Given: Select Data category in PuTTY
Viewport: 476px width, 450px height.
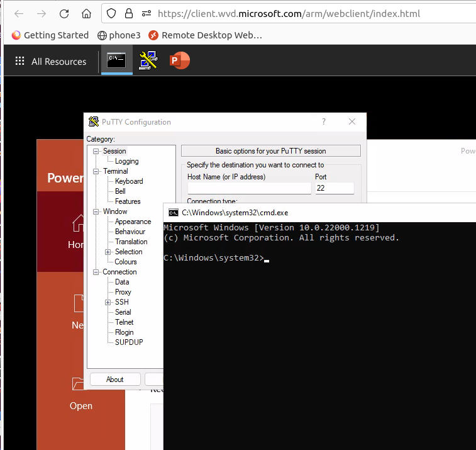Looking at the screenshot, I should tap(122, 282).
